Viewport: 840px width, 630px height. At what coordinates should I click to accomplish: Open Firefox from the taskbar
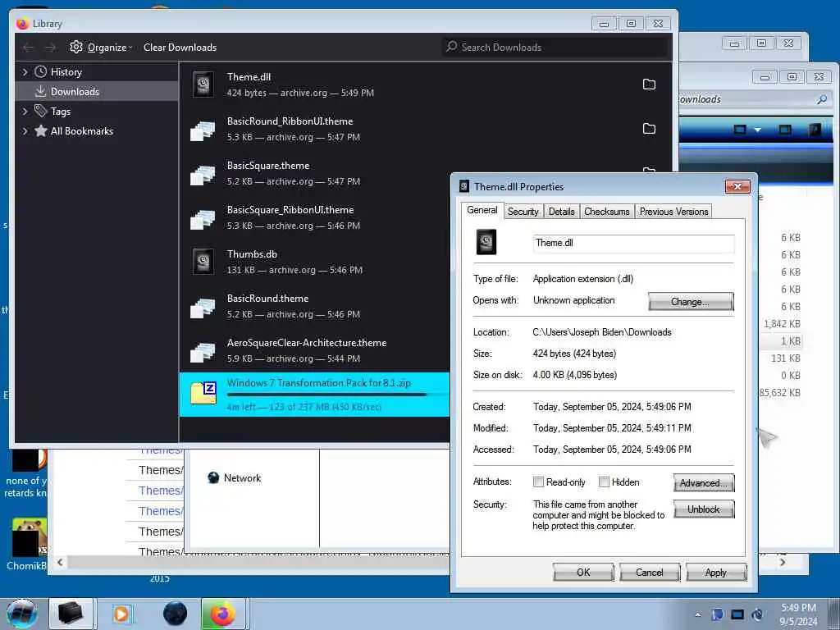[223, 614]
